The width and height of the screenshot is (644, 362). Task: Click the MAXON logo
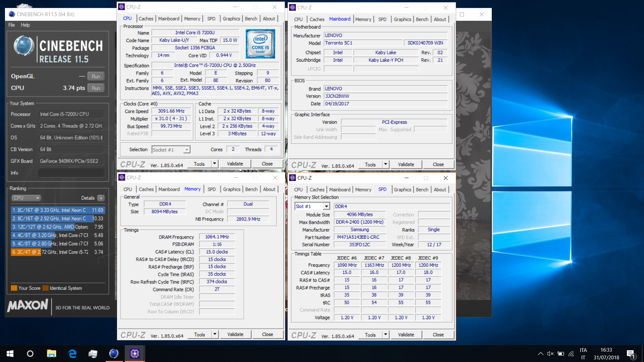(x=28, y=306)
